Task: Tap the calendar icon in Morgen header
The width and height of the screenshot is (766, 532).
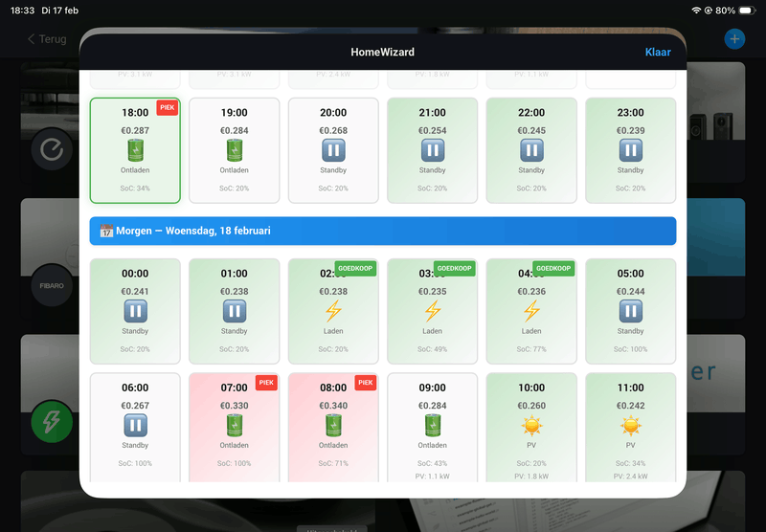Action: coord(106,231)
